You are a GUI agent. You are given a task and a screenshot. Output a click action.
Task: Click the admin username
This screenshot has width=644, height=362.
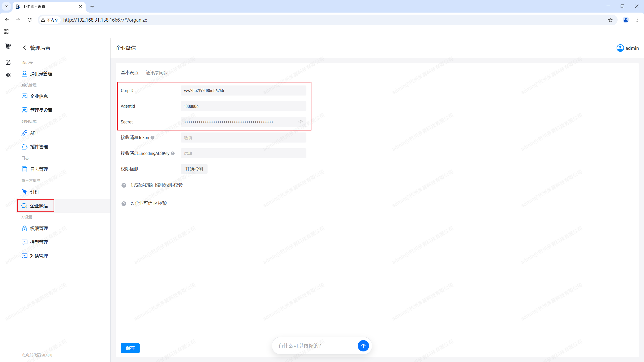[632, 48]
